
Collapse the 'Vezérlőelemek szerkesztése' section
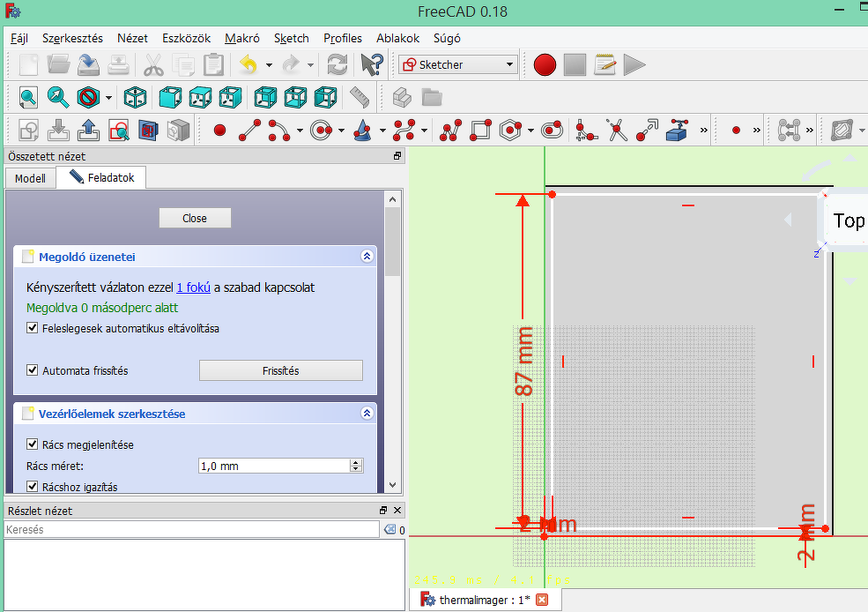[367, 414]
